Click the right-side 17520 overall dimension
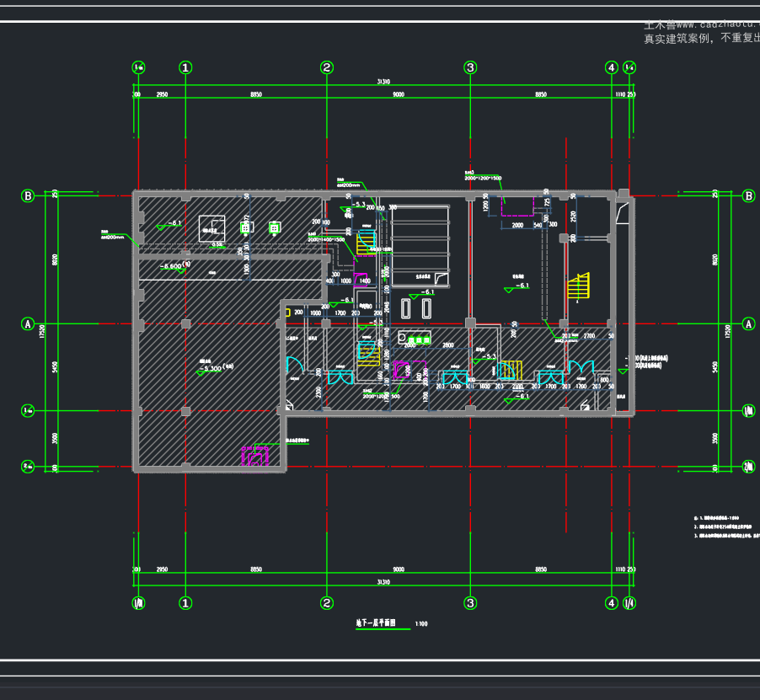The width and height of the screenshot is (760, 700). [727, 331]
